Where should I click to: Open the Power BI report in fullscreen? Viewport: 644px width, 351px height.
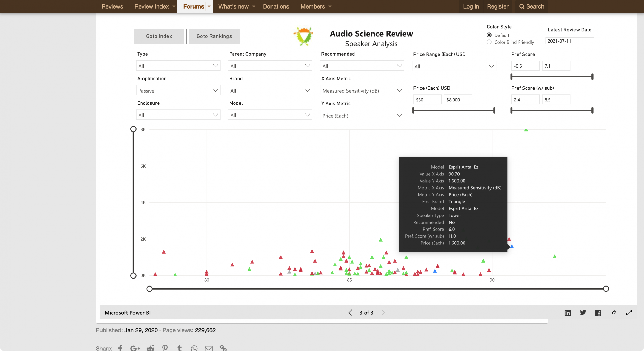tap(629, 313)
